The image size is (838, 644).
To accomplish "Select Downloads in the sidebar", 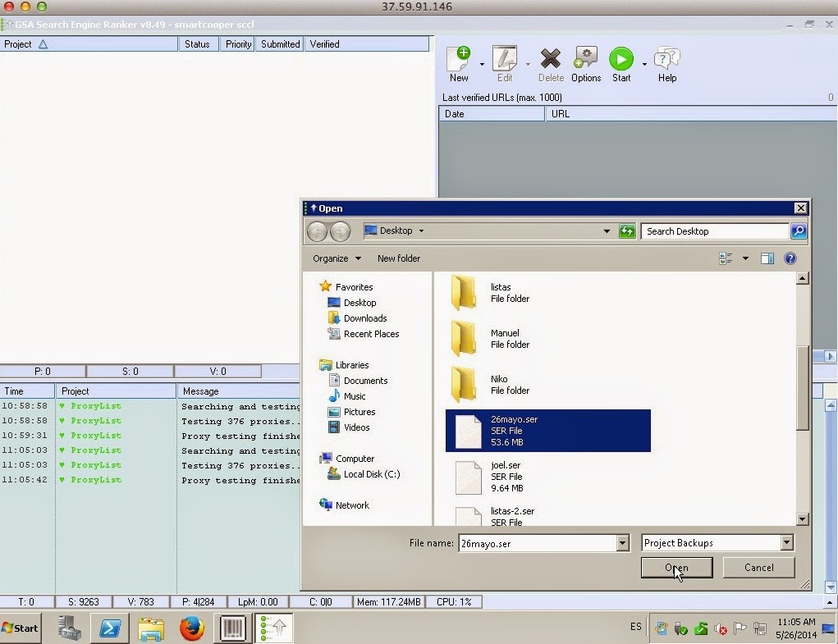I will pos(358,318).
